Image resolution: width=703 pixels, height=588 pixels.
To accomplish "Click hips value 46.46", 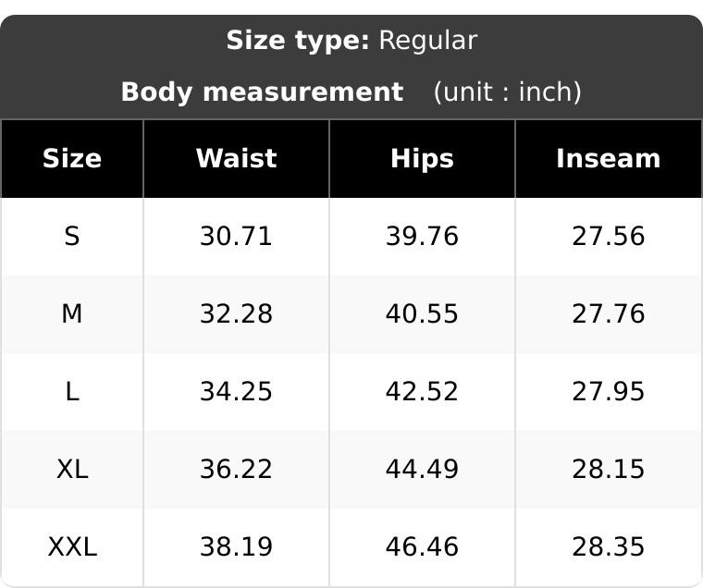I will click(x=422, y=546).
